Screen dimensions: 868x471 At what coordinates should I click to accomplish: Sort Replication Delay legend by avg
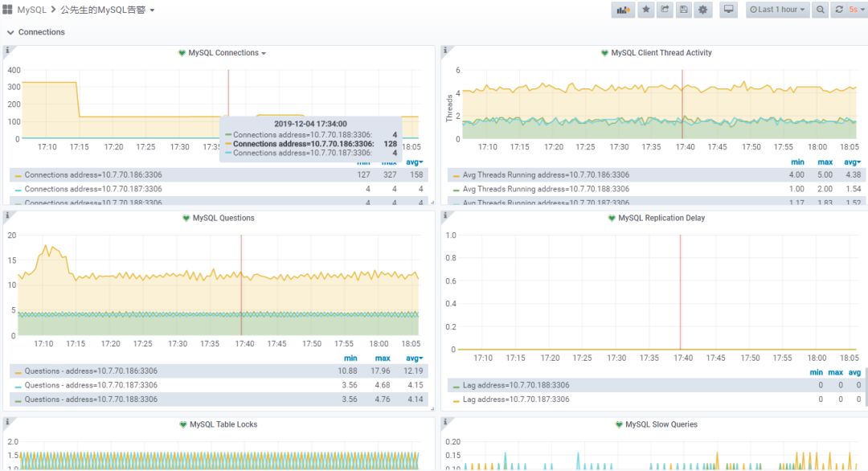coord(854,372)
